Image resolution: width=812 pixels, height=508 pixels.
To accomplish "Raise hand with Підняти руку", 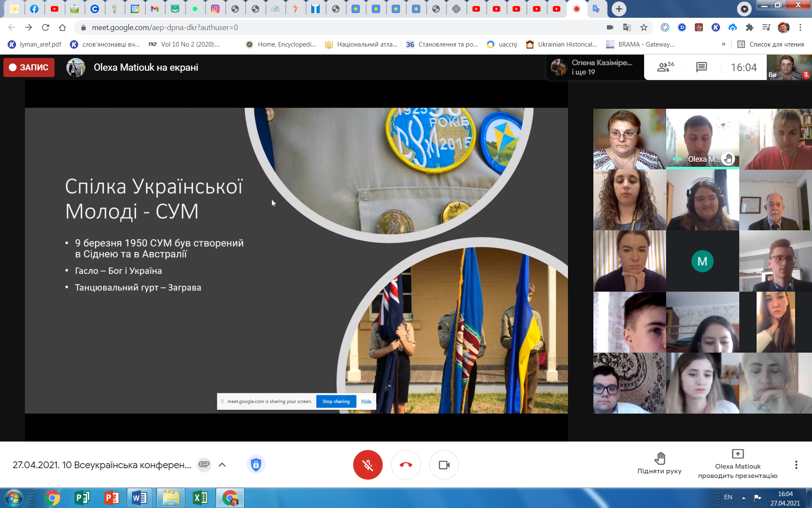I will click(659, 463).
